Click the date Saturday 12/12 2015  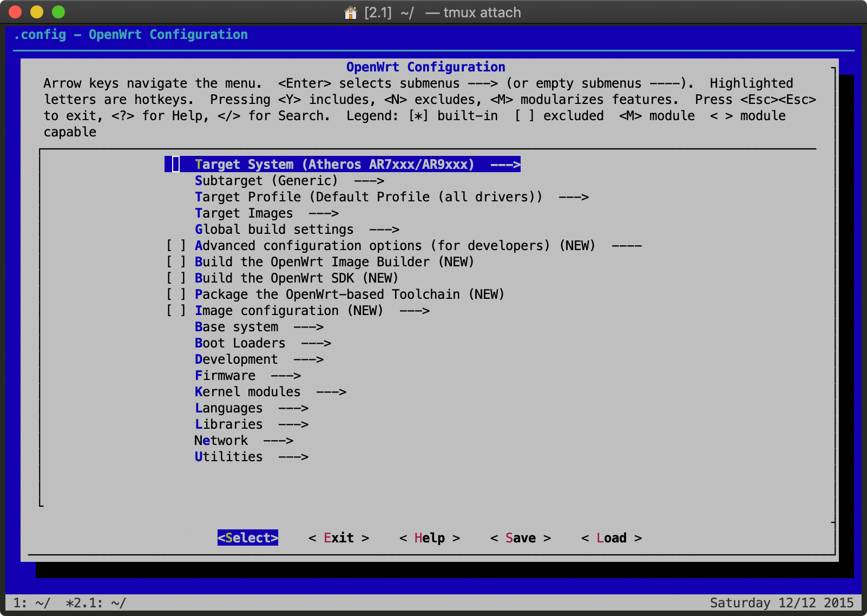[x=781, y=602]
